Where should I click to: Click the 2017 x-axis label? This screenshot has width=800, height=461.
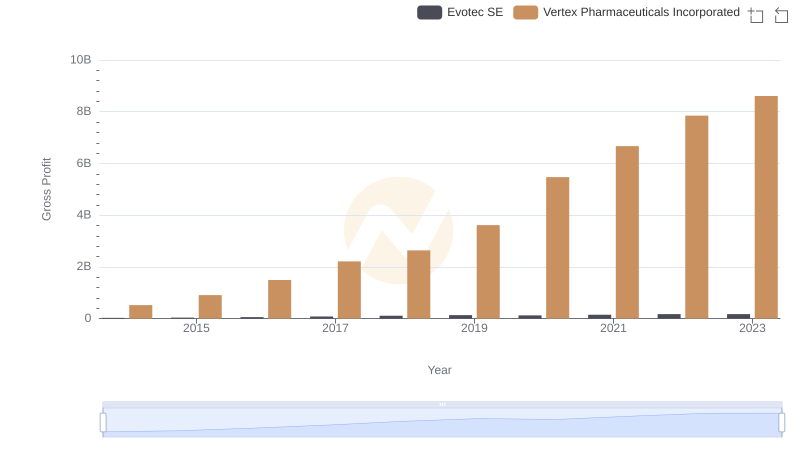point(335,328)
